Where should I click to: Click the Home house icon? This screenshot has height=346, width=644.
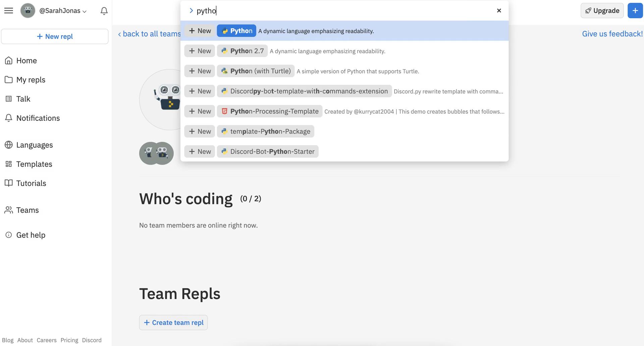(9, 60)
